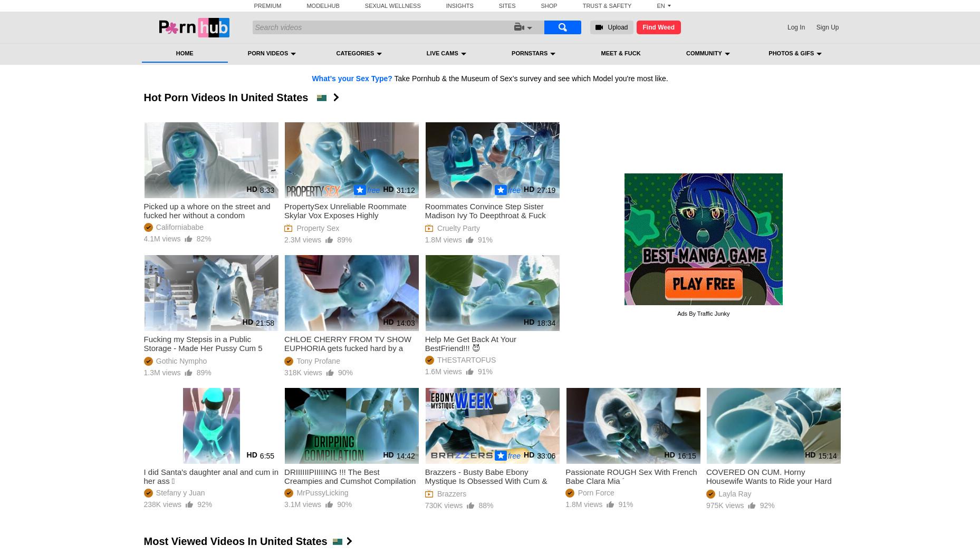Open the search type camera dropdown
The image size is (980, 555).
tap(523, 27)
